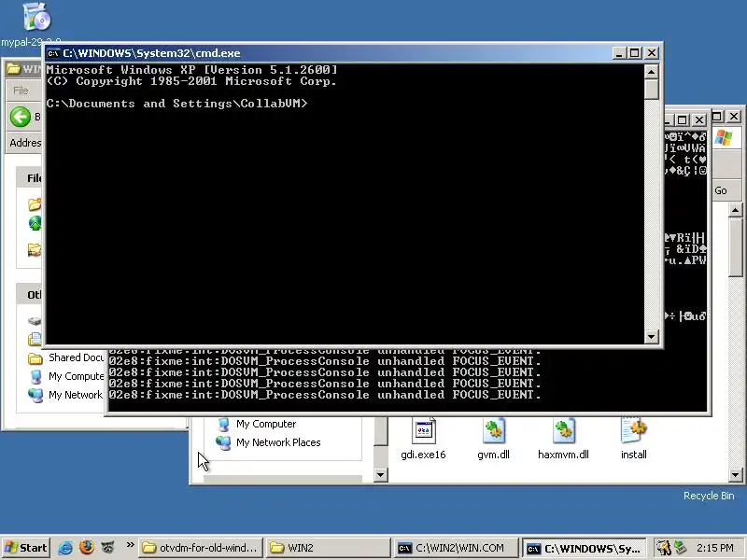Switch to otvdm-for-old-wind... taskbar button
The image size is (747, 560).
[201, 548]
